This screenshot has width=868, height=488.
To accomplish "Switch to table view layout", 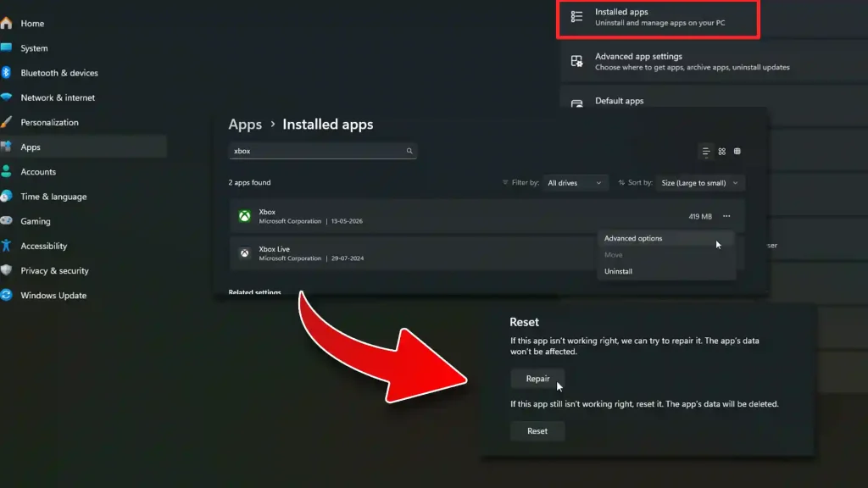I will (737, 151).
